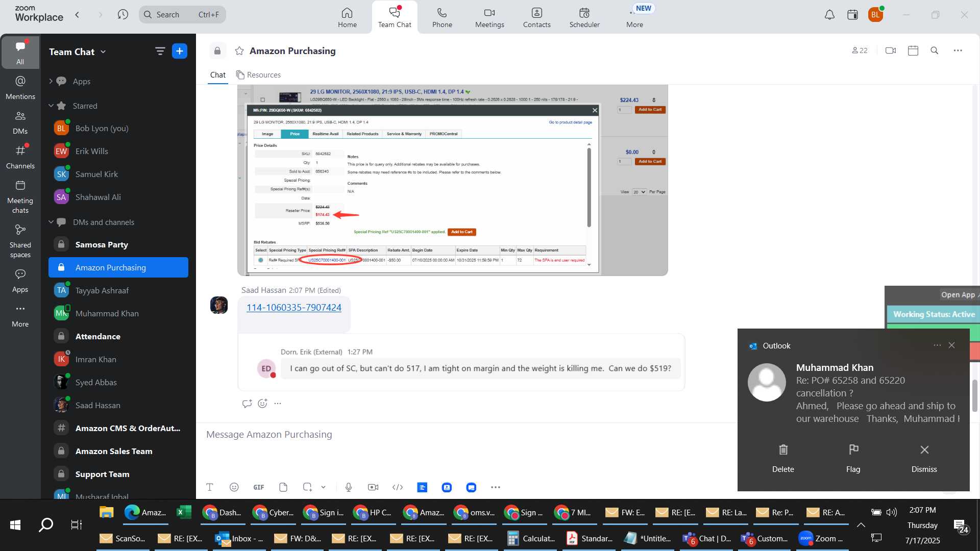
Task: Attach a file to the message
Action: point(283,487)
